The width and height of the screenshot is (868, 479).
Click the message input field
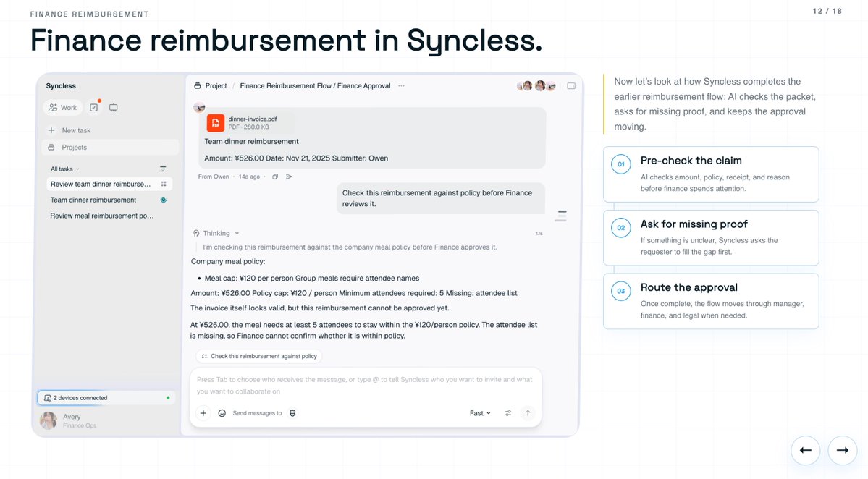[366, 386]
